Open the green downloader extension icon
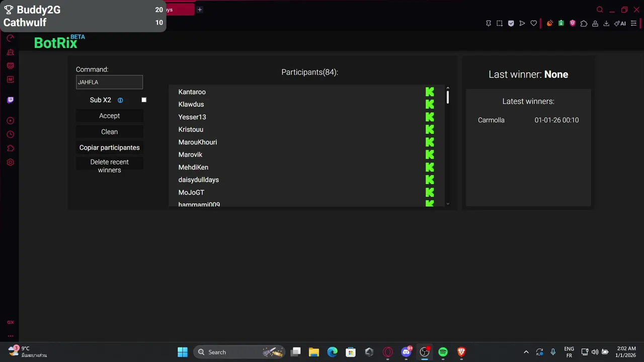 pos(561,23)
